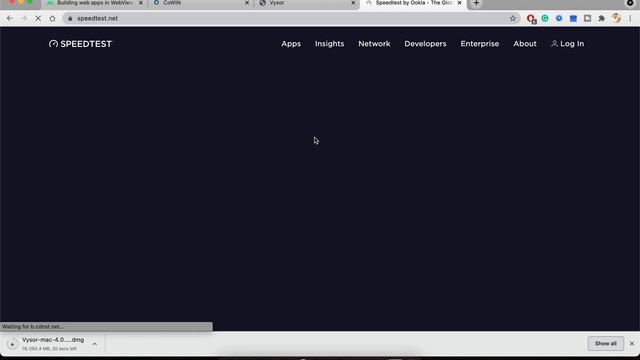Bookmark this page with the star

point(513,18)
